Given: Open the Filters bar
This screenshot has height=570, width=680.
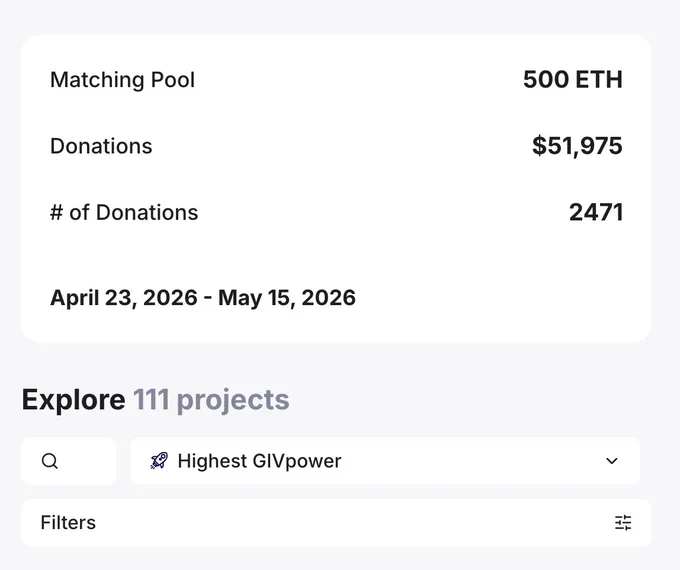Looking at the screenshot, I should click(x=336, y=523).
